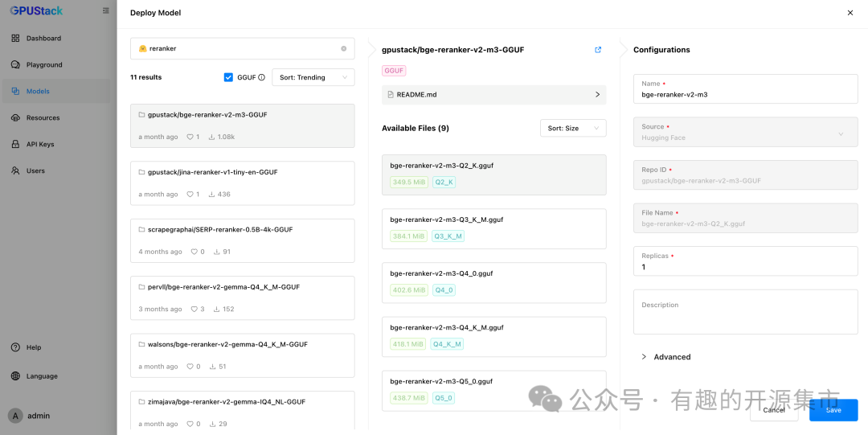This screenshot has width=868, height=435.
Task: Select gpustack/jina-reranker-v1-tiny-en-GGUF result
Action: [x=243, y=183]
